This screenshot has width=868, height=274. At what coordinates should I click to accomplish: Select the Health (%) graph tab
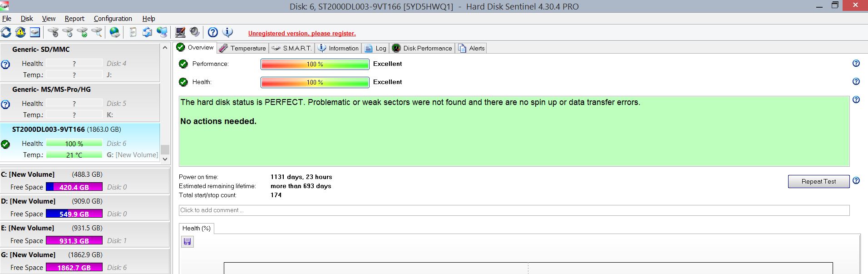[196, 228]
